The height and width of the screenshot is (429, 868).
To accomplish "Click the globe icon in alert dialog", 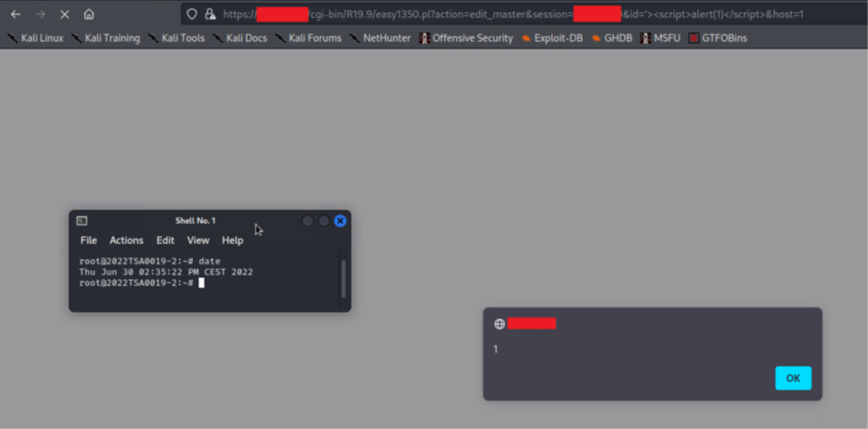I will click(x=499, y=324).
